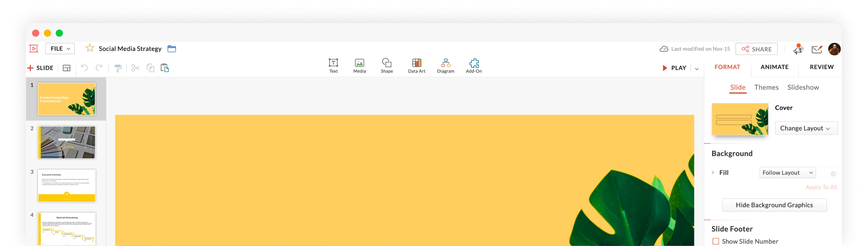Screen dimensions: 868x246
Task: Click the Apply To All link
Action: tap(821, 187)
